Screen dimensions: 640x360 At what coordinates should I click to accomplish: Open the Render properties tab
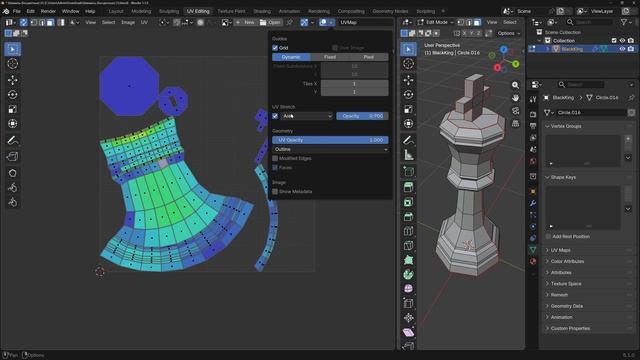(x=533, y=114)
